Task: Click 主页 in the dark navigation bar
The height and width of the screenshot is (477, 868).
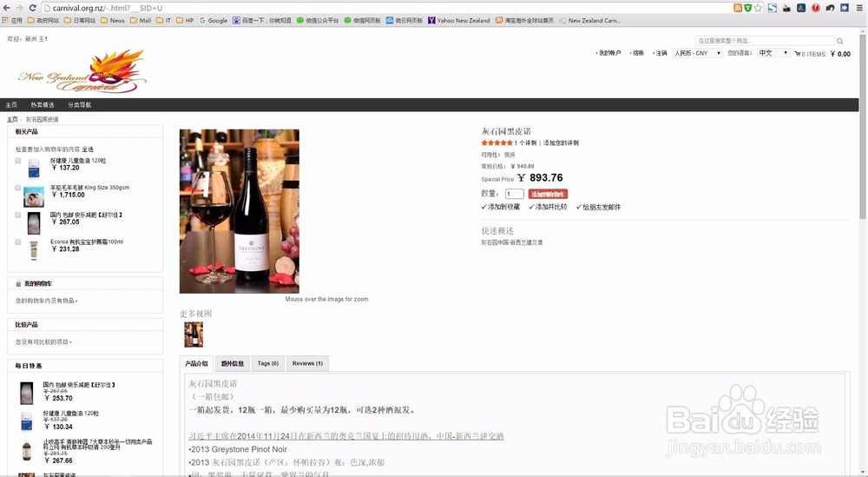Action: [x=11, y=105]
